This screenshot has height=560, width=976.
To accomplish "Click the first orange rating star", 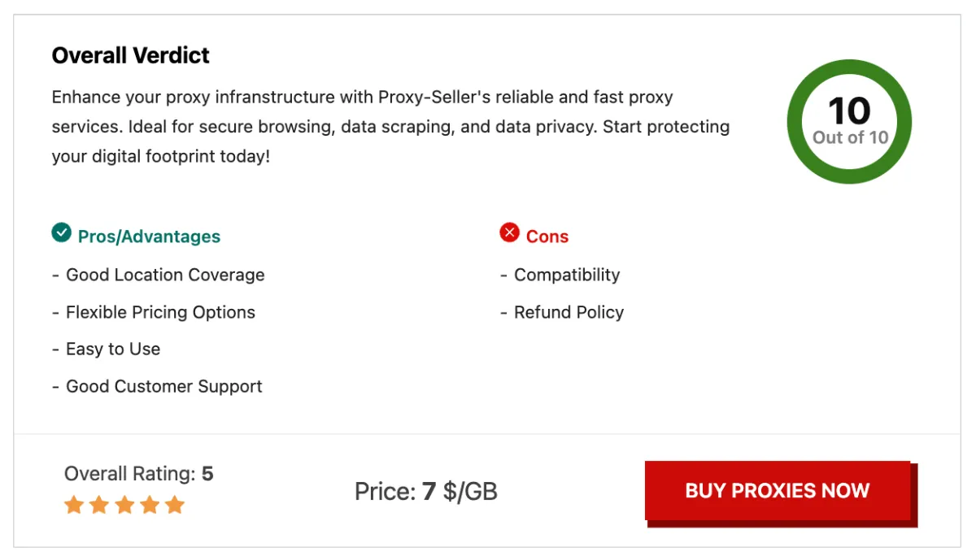I will pos(74,506).
